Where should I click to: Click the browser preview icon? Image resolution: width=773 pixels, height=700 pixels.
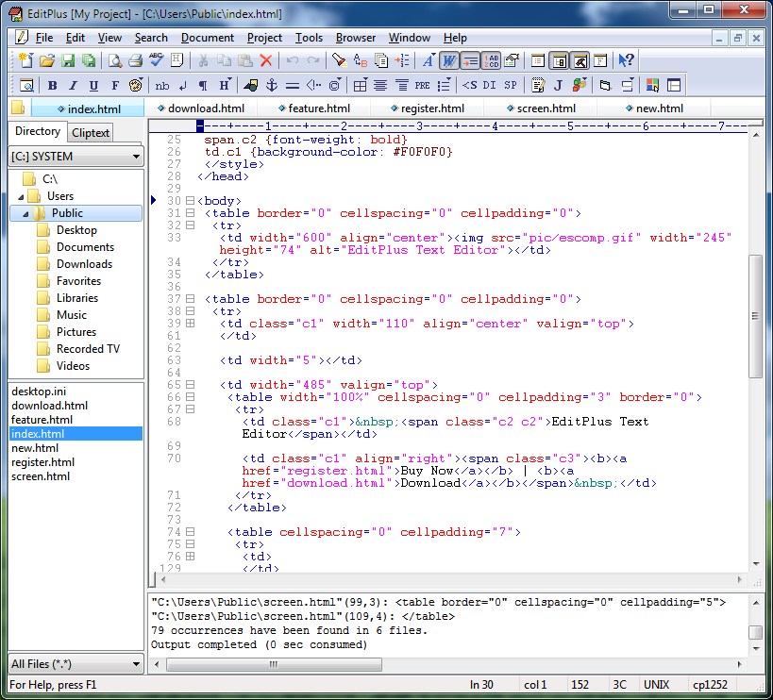pos(25,85)
